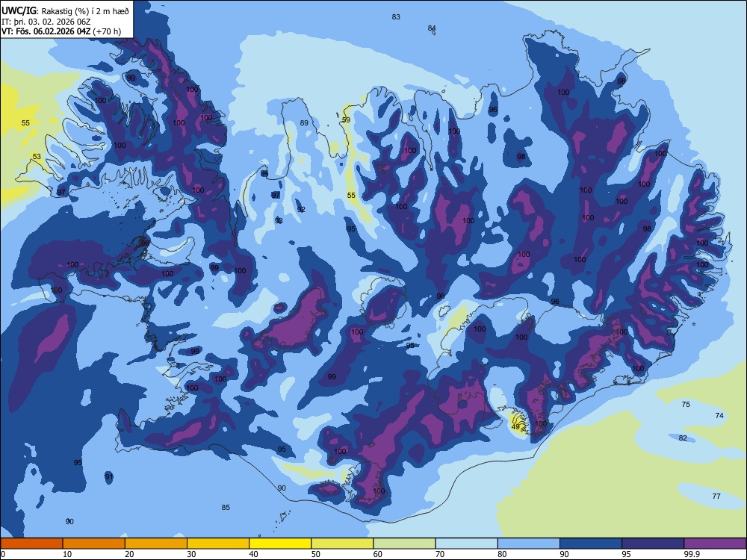
Task: Click the title text 'UWC/IG: Rakastig (%) í 2 m hæð'
Action: 65,11
